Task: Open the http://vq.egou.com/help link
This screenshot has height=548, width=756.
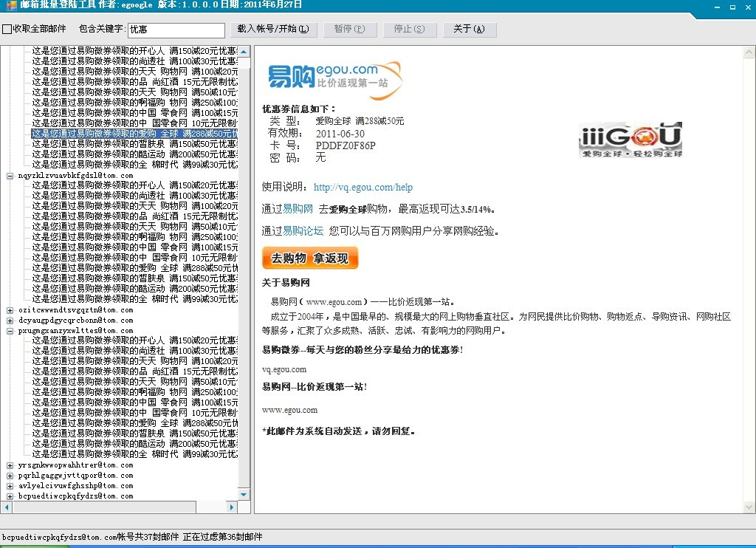Action: pos(363,187)
